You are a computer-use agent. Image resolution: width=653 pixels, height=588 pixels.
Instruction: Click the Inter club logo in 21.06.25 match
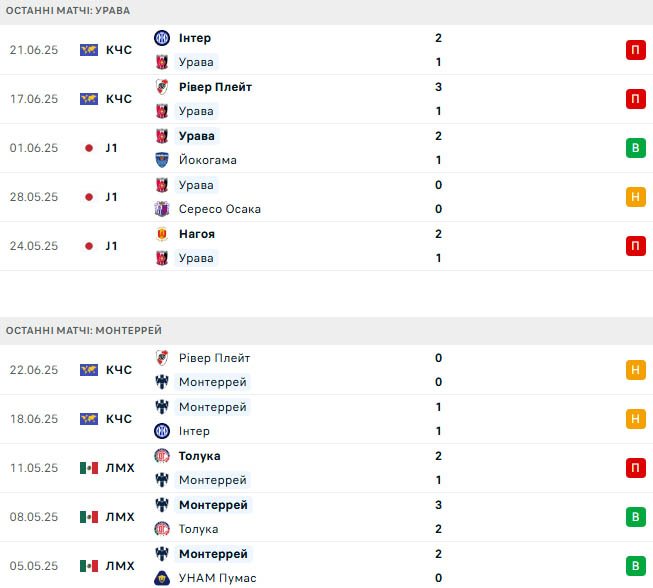[x=162, y=38]
